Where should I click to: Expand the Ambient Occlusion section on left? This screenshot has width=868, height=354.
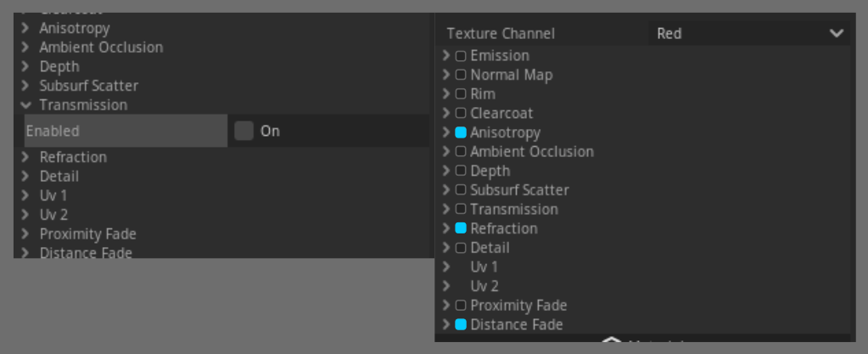pyautogui.click(x=25, y=47)
